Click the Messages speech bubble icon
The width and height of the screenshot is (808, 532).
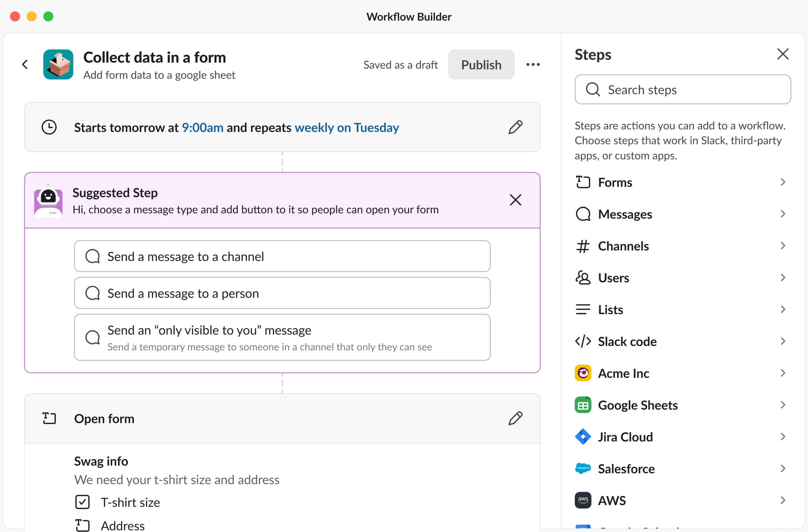pyautogui.click(x=583, y=214)
